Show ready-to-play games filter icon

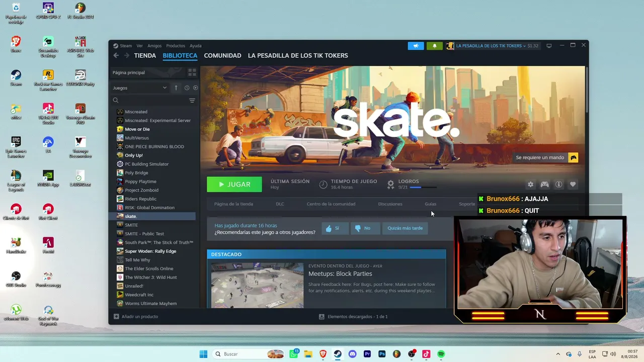pos(195,88)
